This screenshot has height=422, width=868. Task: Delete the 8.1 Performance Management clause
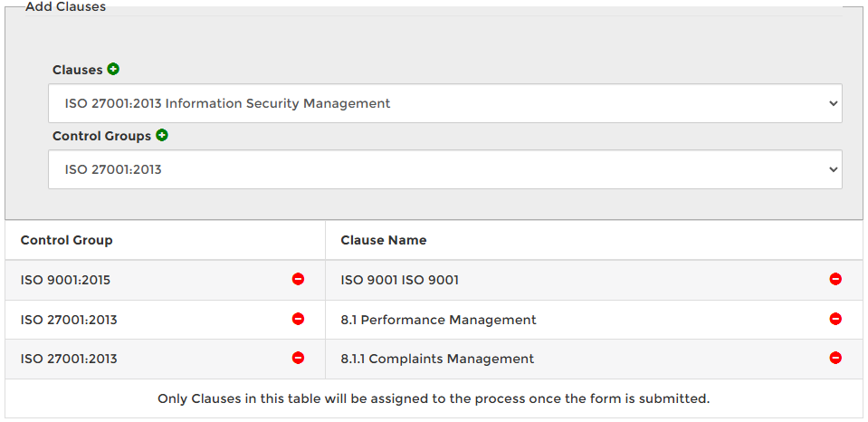coord(835,319)
